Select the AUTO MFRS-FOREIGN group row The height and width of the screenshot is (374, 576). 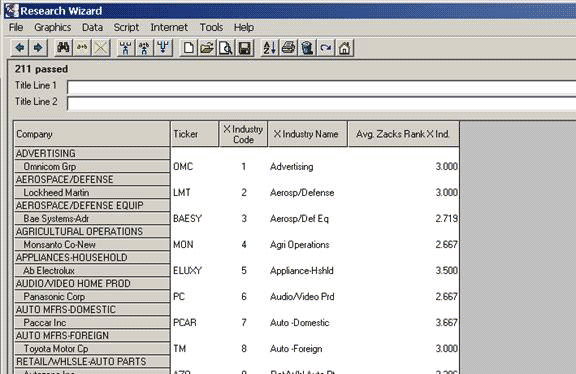point(92,336)
